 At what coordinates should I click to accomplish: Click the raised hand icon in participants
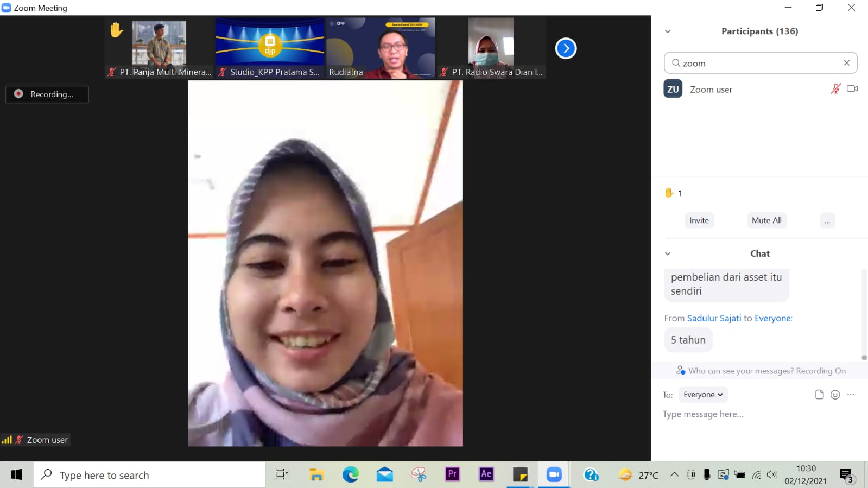669,193
